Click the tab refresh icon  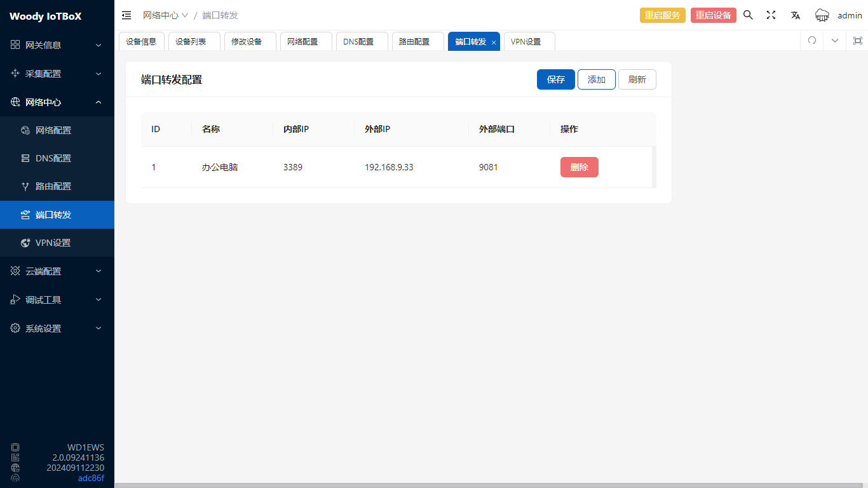click(x=811, y=41)
